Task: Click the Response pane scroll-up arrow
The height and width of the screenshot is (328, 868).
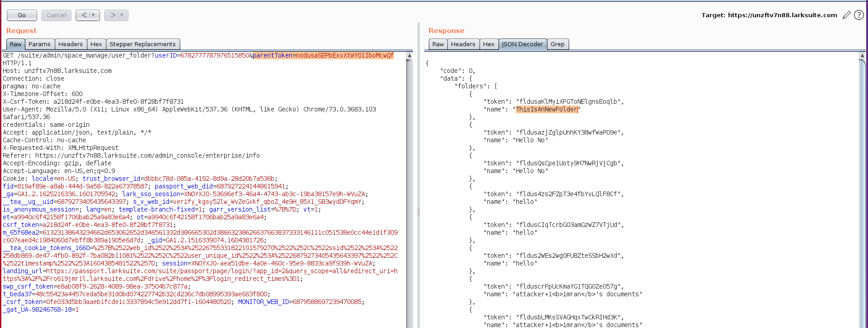Action: pyautogui.click(x=862, y=56)
